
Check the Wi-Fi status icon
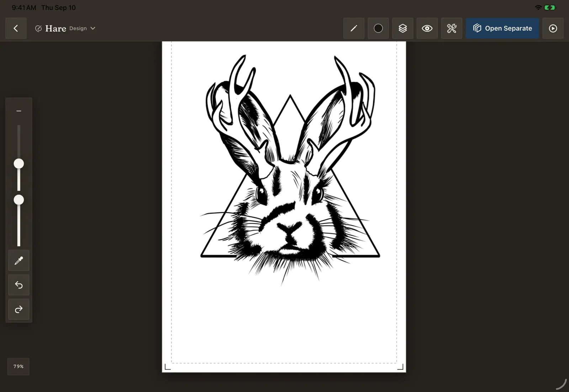click(x=538, y=7)
